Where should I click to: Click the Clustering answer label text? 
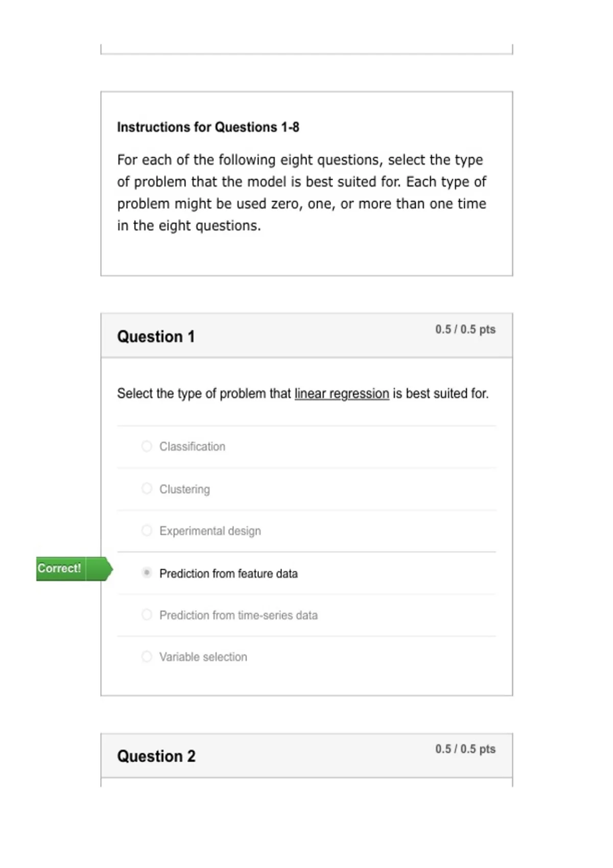tap(184, 489)
